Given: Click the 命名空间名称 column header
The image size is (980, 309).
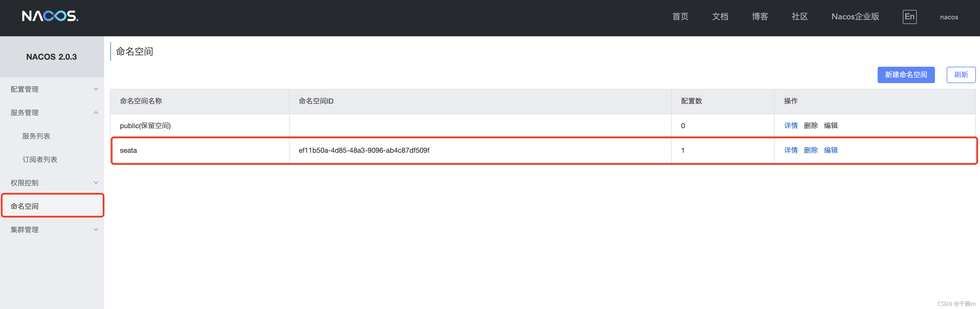Looking at the screenshot, I should [200, 101].
